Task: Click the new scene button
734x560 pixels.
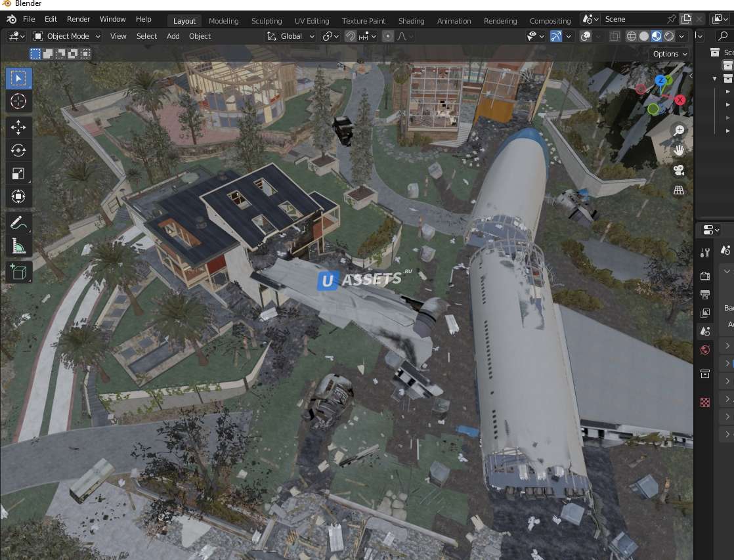Action: (686, 19)
